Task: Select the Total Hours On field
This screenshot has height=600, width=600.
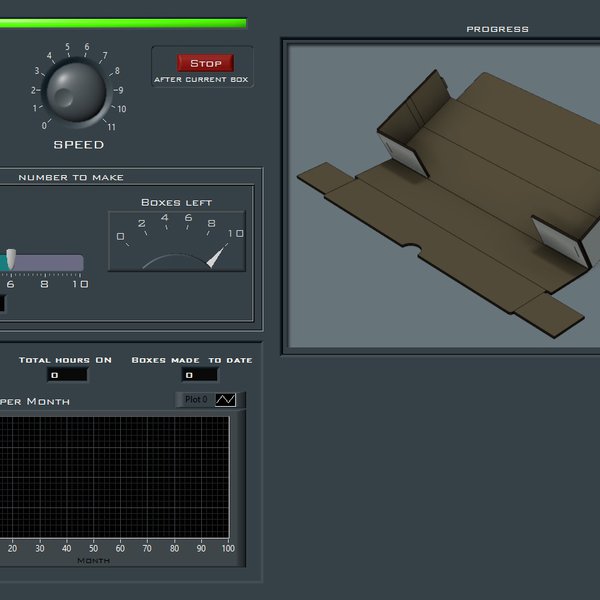Action: click(66, 375)
